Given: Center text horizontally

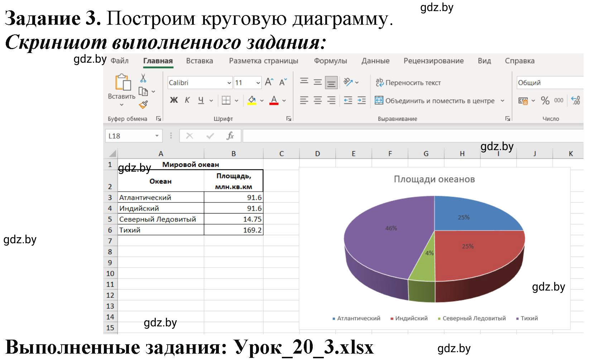Looking at the screenshot, I should pos(318,100).
